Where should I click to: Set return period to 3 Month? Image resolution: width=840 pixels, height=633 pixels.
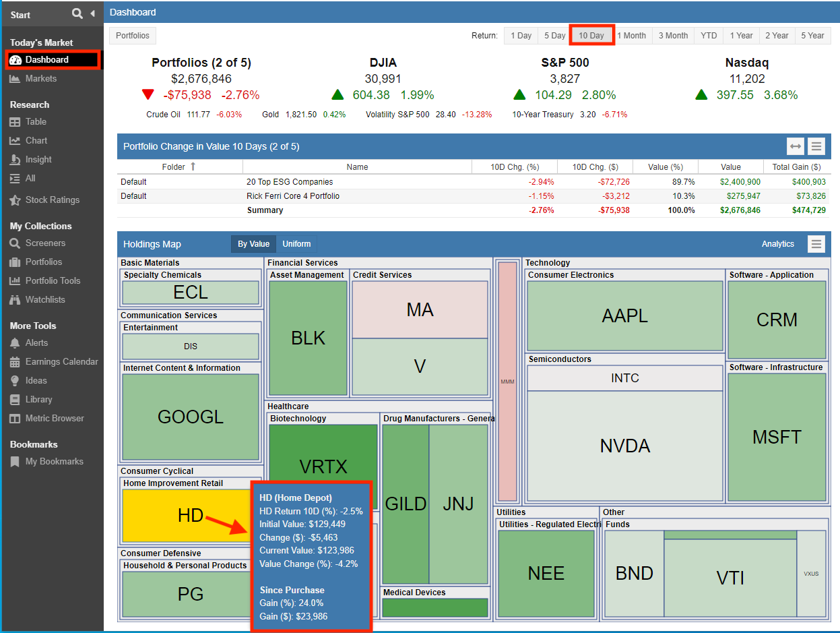click(673, 36)
